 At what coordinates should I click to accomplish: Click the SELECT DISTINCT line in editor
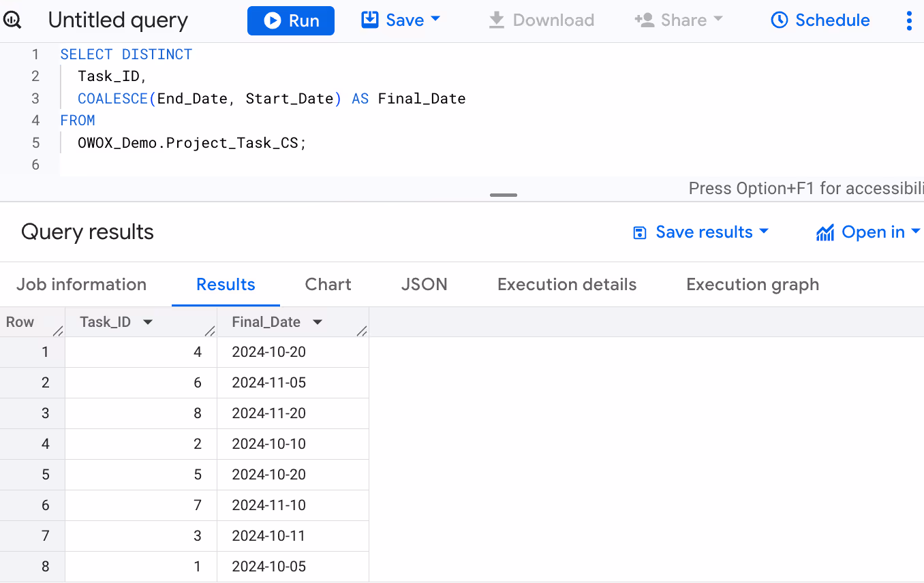pos(126,54)
